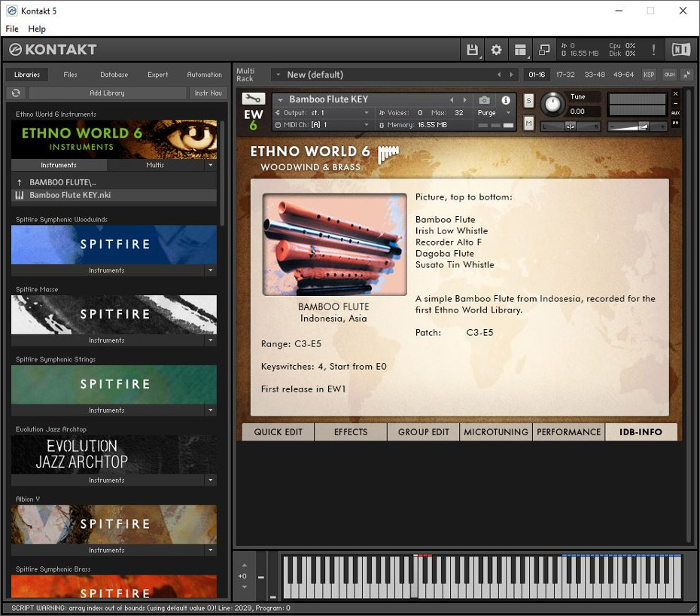Open the PERFORMANCE page
The image size is (700, 616).
point(569,432)
